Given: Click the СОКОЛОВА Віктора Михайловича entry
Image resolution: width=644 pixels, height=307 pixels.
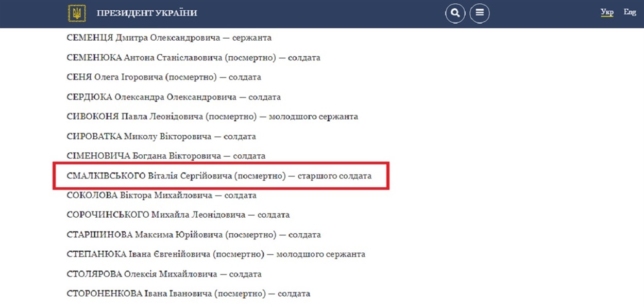Looking at the screenshot, I should [161, 195].
